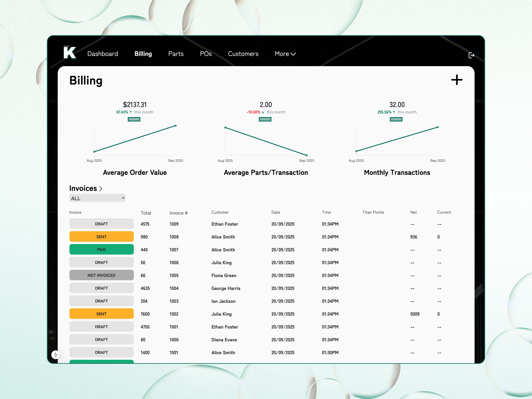Click PAID button for invoice 1007
This screenshot has height=399, width=532.
[x=101, y=250]
